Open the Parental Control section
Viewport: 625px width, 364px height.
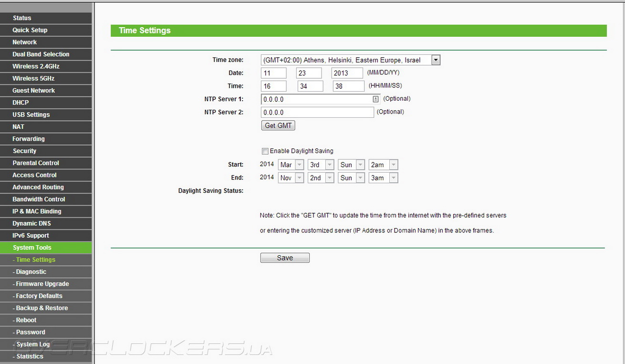(36, 163)
